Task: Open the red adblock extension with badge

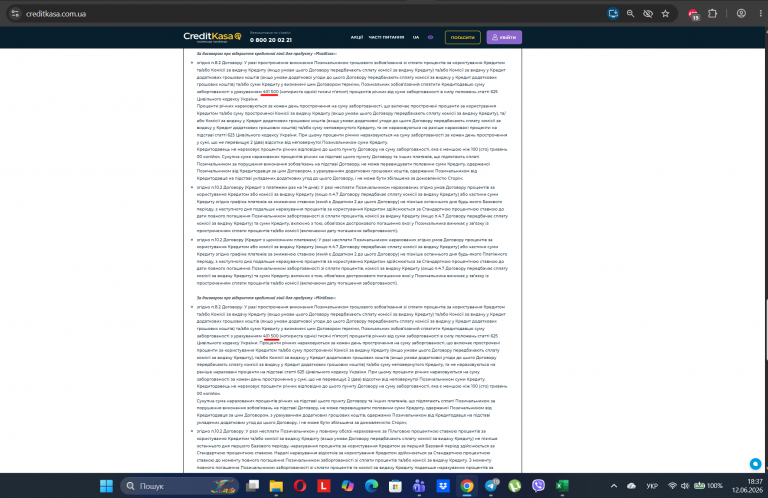Action: coord(693,14)
